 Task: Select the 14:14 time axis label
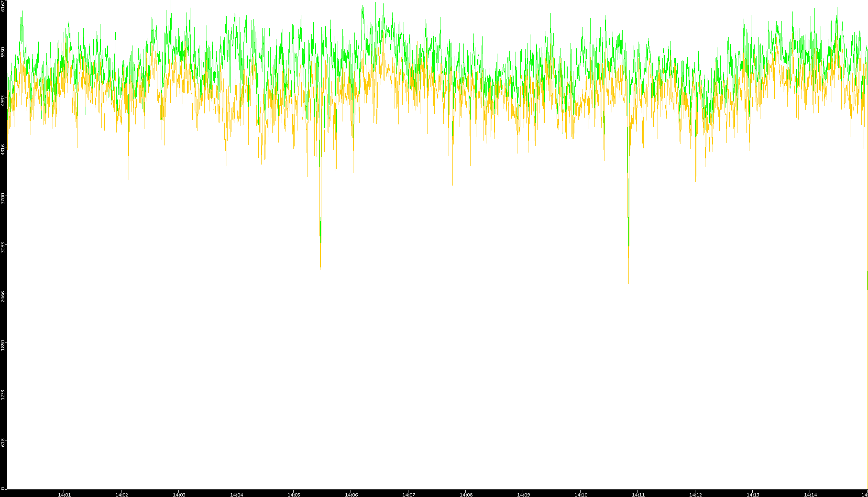810,495
